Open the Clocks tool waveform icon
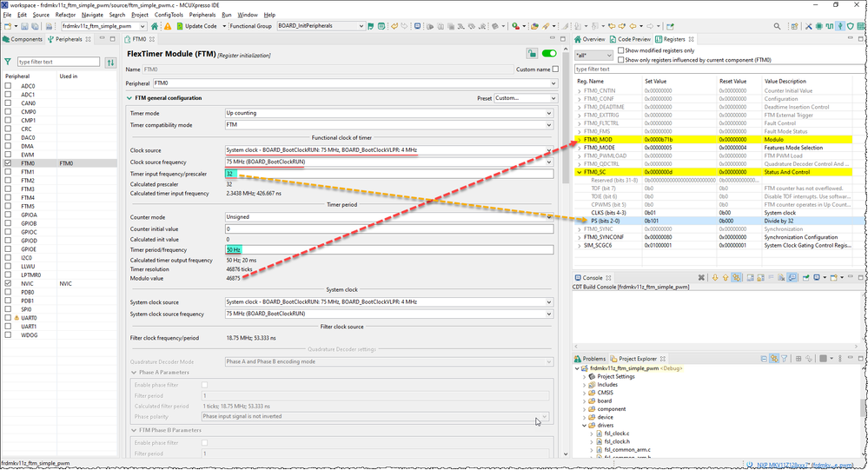The image size is (868, 470). [x=829, y=26]
